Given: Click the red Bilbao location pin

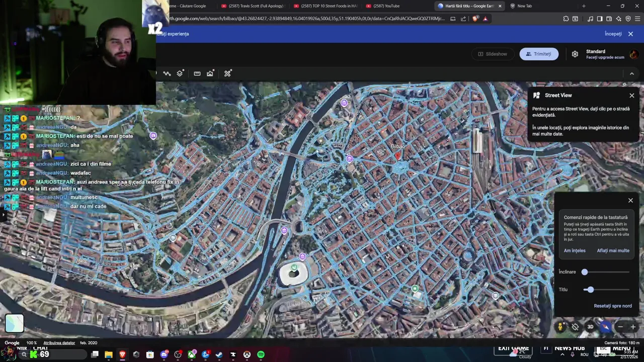Looking at the screenshot, I should [397, 156].
